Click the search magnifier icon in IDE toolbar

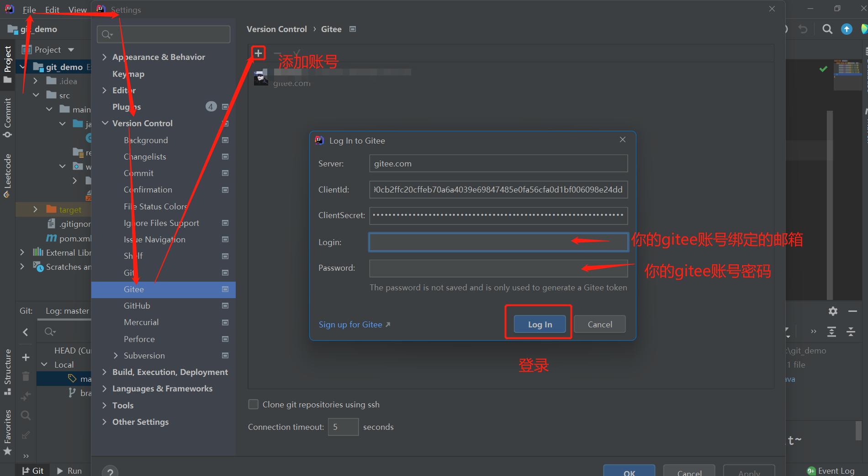827,29
